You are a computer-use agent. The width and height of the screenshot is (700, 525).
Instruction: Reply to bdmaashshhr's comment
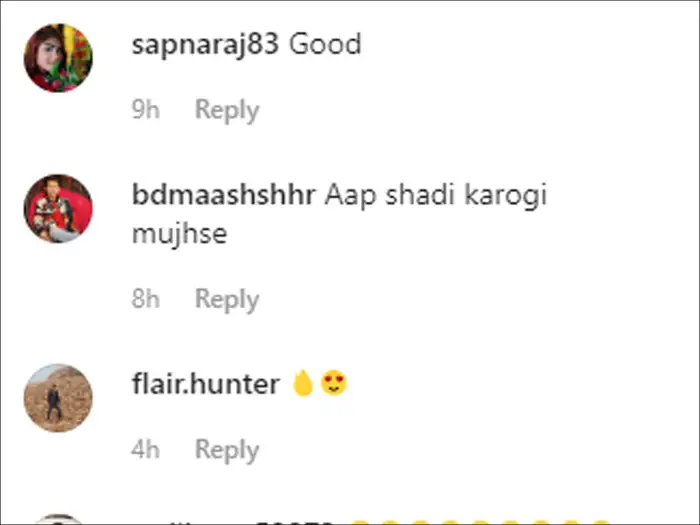click(226, 299)
